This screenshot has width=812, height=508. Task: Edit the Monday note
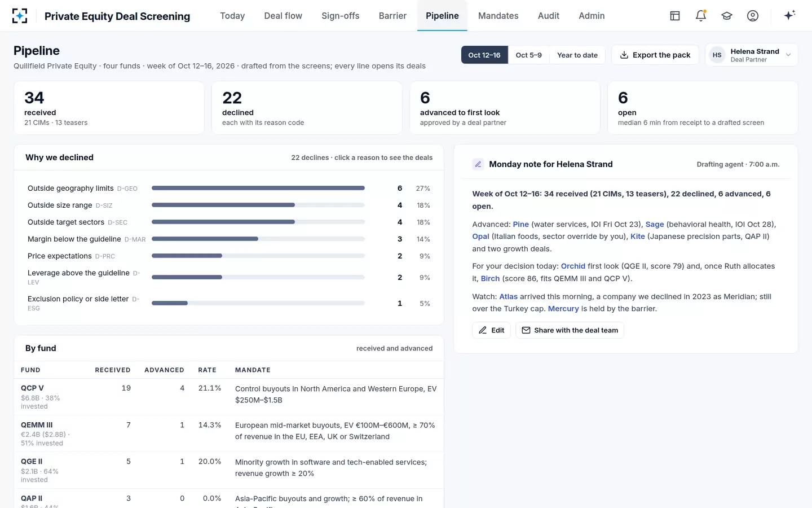(492, 330)
